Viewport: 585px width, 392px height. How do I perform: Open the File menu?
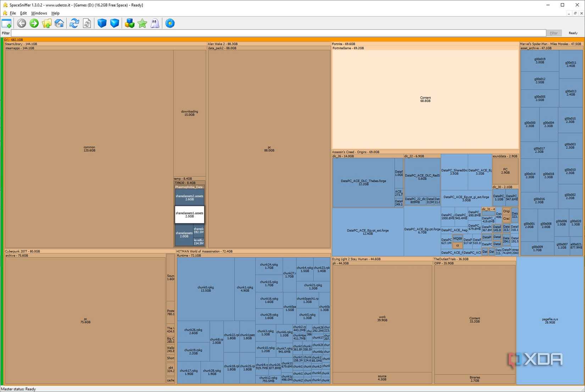point(13,13)
